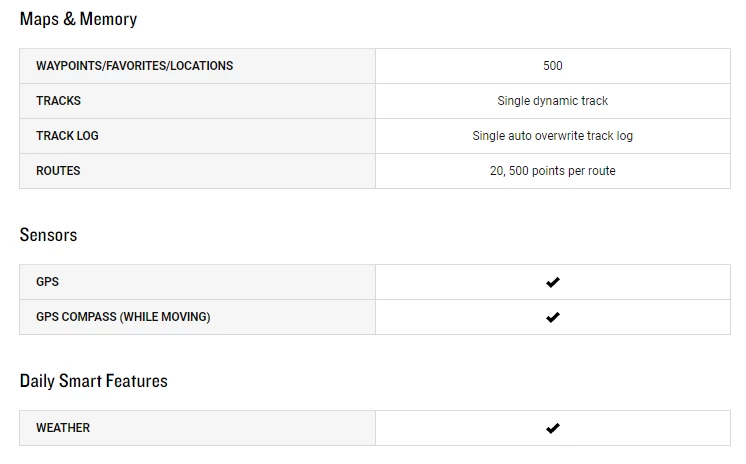Select the Track Log label cell
The image size is (746, 464).
(x=67, y=136)
